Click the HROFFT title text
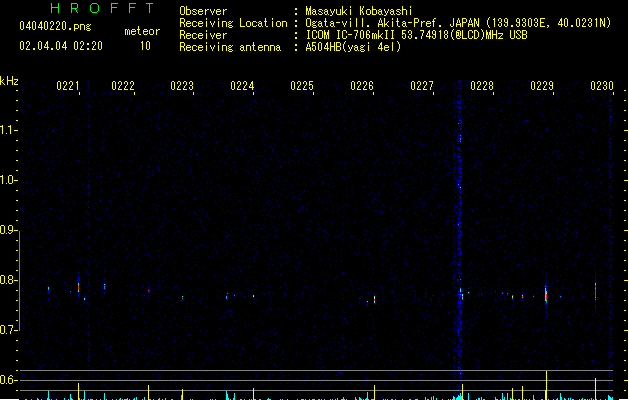This screenshot has height=400, width=629. coord(103,8)
